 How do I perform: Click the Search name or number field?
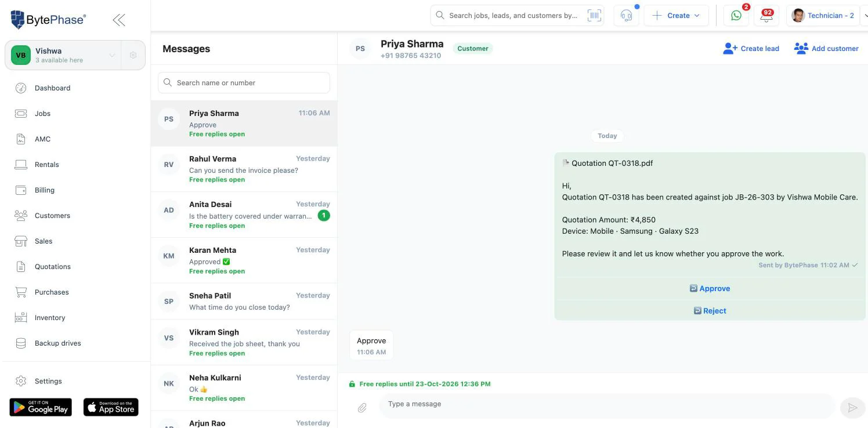[244, 83]
